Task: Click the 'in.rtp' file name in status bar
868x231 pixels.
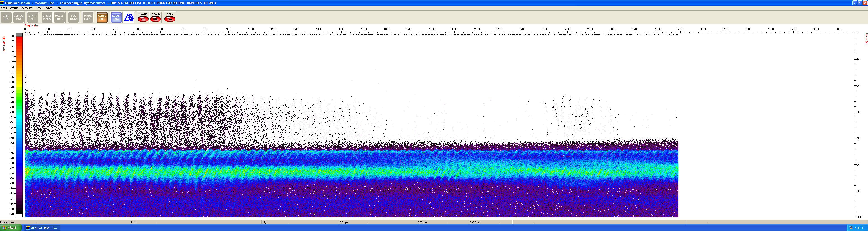Action: coord(134,222)
